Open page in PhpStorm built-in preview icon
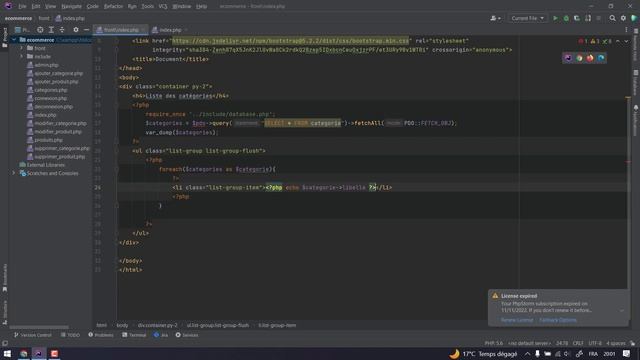Screen dimensions: 640x360 (x=568, y=58)
